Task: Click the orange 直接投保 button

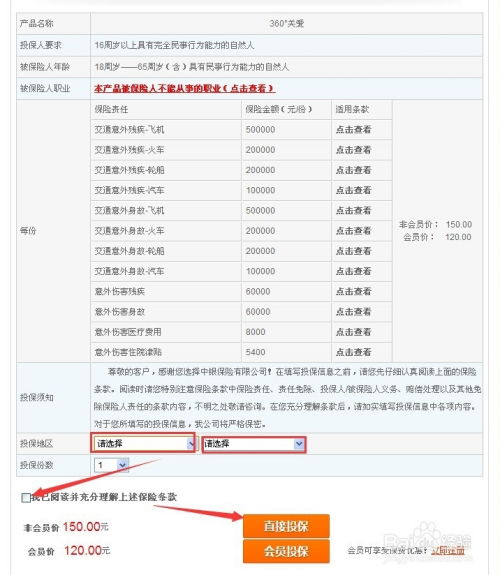Action: pyautogui.click(x=286, y=526)
